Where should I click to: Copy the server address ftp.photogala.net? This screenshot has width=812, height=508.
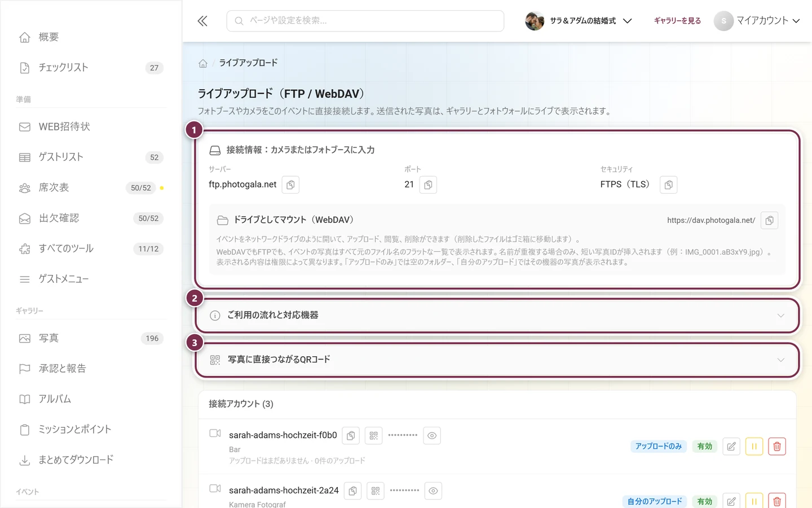[290, 185]
